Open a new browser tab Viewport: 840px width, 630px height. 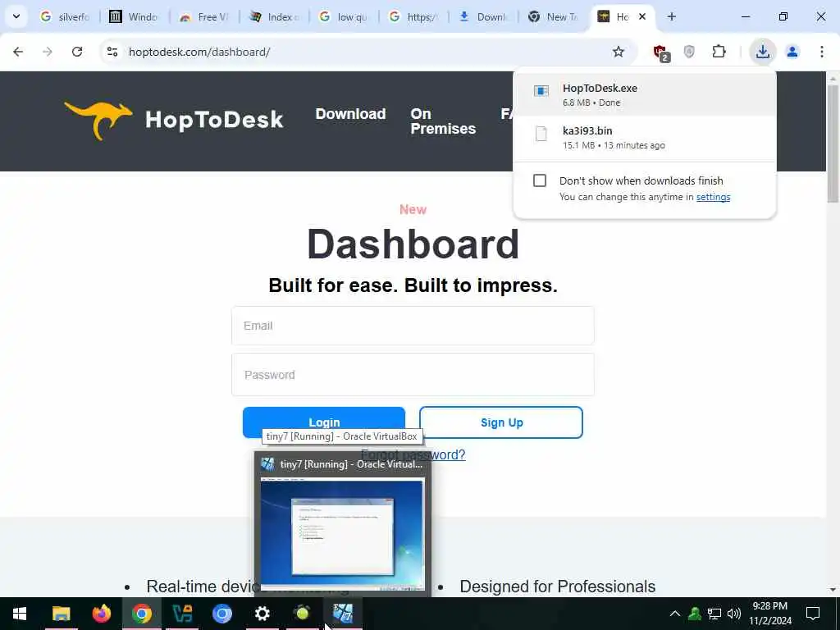pos(671,16)
